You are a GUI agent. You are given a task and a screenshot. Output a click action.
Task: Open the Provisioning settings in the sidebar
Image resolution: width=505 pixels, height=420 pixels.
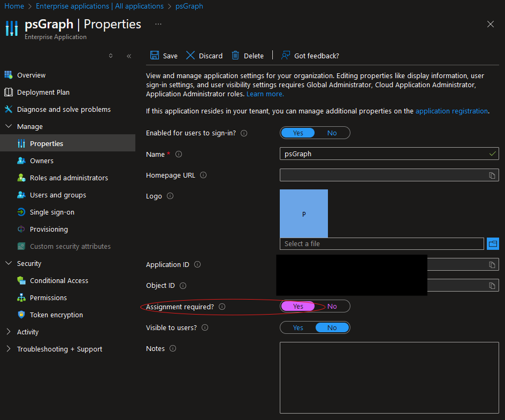(x=48, y=229)
